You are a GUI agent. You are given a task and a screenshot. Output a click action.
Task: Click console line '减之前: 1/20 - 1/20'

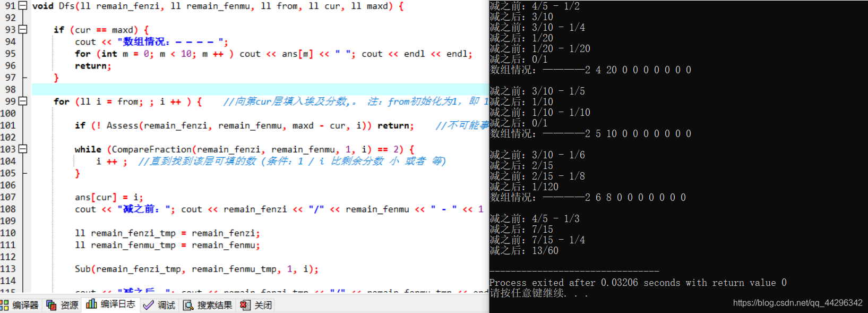click(x=540, y=49)
